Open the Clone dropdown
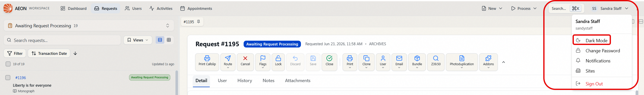The height and width of the screenshot is (95, 644). point(366,62)
